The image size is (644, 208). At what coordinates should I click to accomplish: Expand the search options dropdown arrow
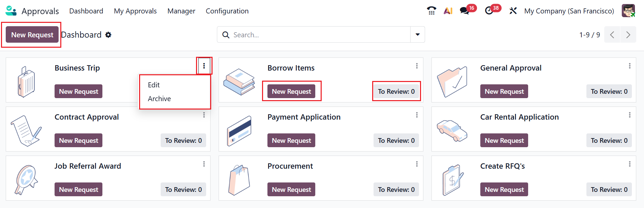pos(418,35)
